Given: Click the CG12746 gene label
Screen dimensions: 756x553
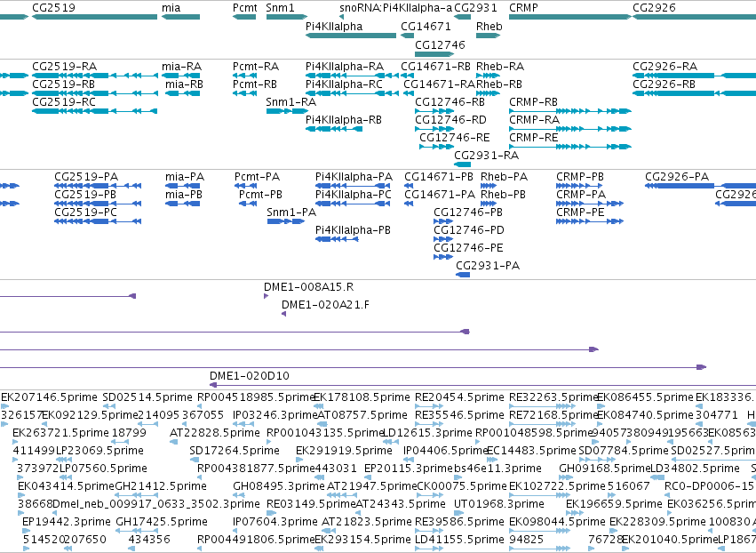Looking at the screenshot, I should tap(441, 44).
